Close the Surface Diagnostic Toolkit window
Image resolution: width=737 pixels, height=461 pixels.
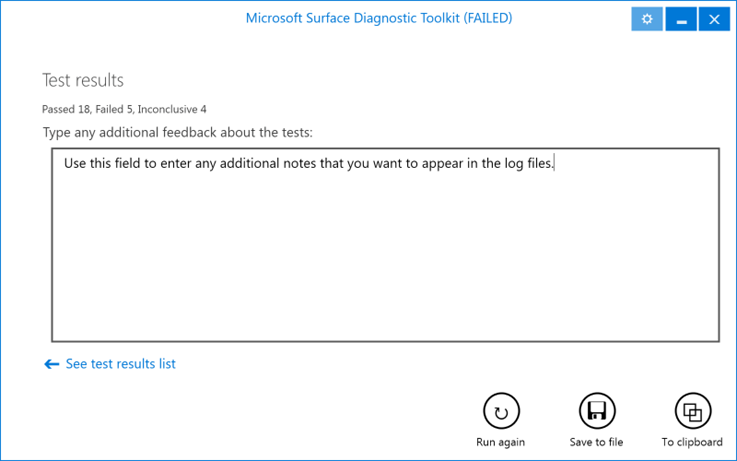point(714,19)
